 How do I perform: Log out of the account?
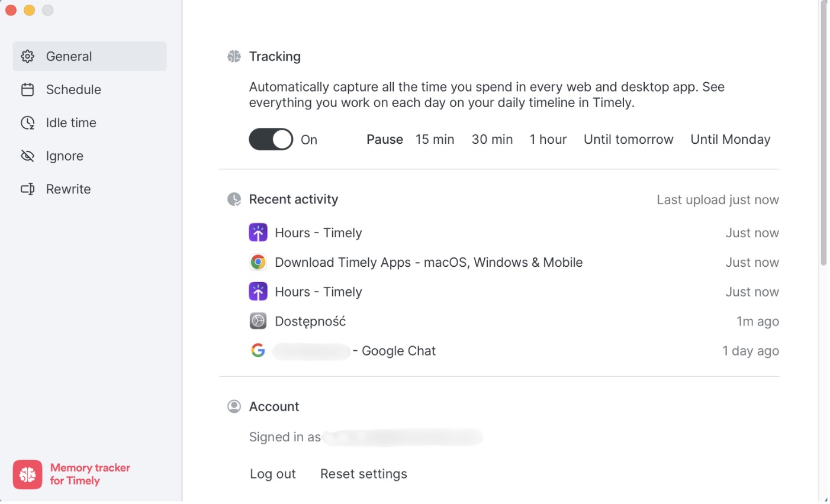273,474
